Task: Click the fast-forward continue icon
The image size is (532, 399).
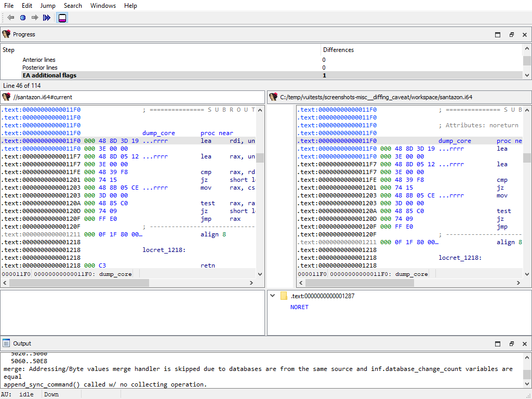Action: 47,17
